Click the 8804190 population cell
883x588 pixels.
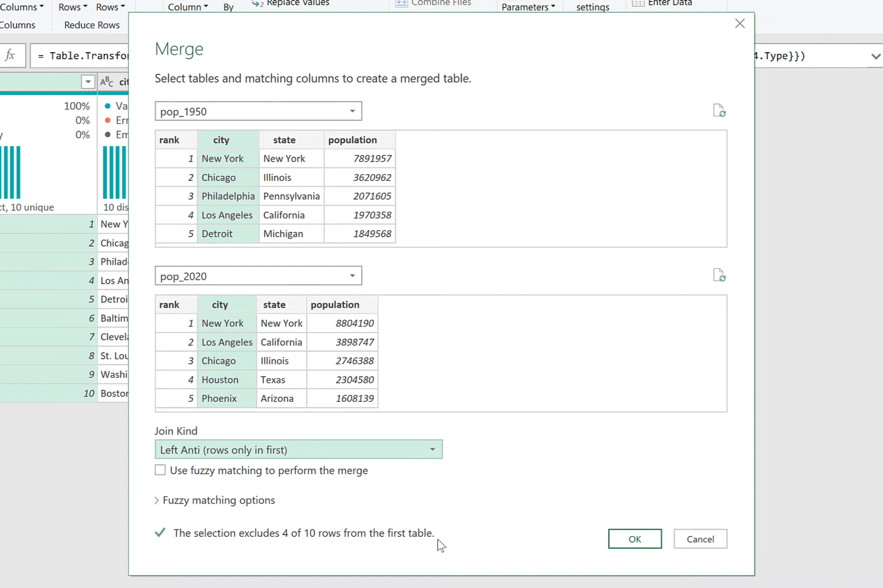[x=342, y=323]
